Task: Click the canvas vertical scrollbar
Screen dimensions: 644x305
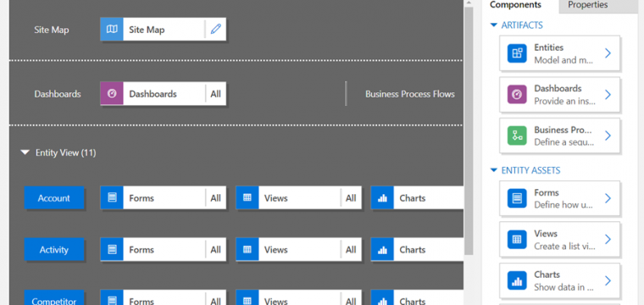Action: click(469, 130)
